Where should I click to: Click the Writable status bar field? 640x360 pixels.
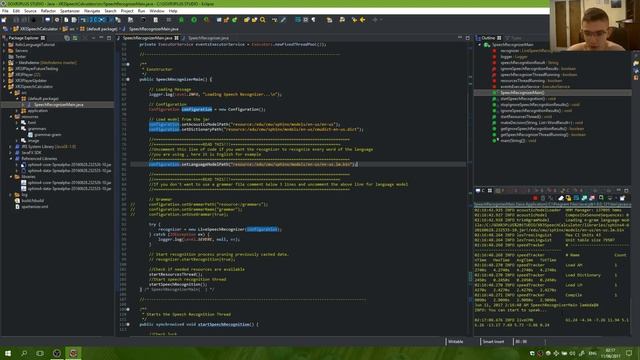[456, 342]
